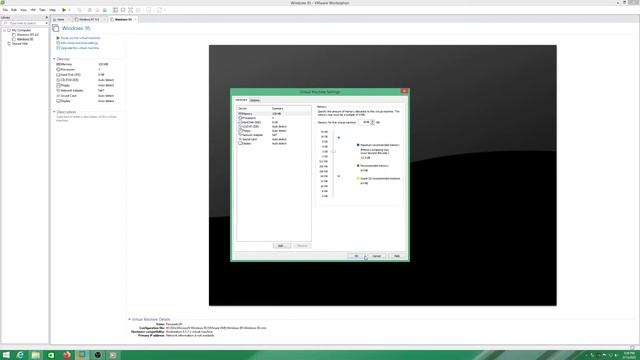Close the Windows 95 tab
This screenshot has height=360, width=640.
[136, 20]
